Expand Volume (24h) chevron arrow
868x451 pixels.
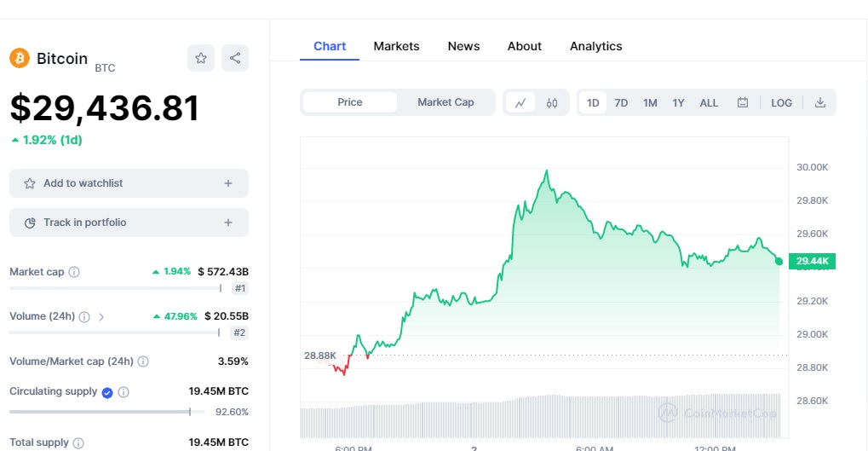pyautogui.click(x=101, y=317)
